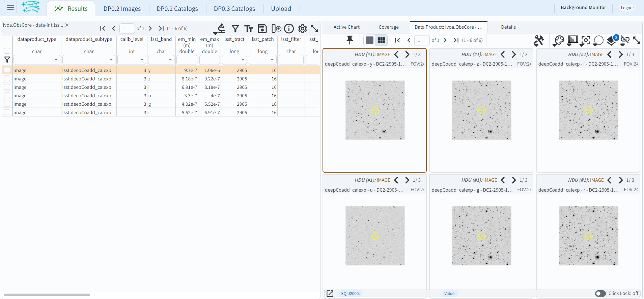This screenshot has height=299, width=644.
Task: Open dataproduct_subtype filter dropdown
Action: (x=111, y=60)
